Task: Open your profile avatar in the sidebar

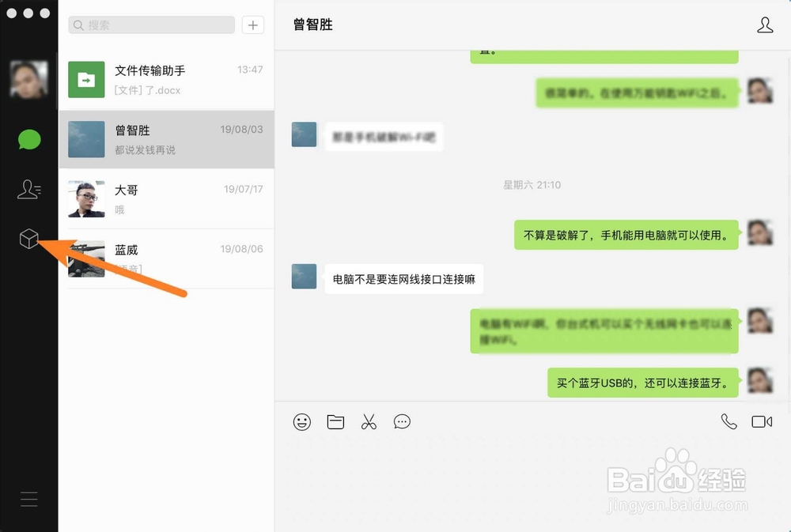Action: tap(28, 80)
